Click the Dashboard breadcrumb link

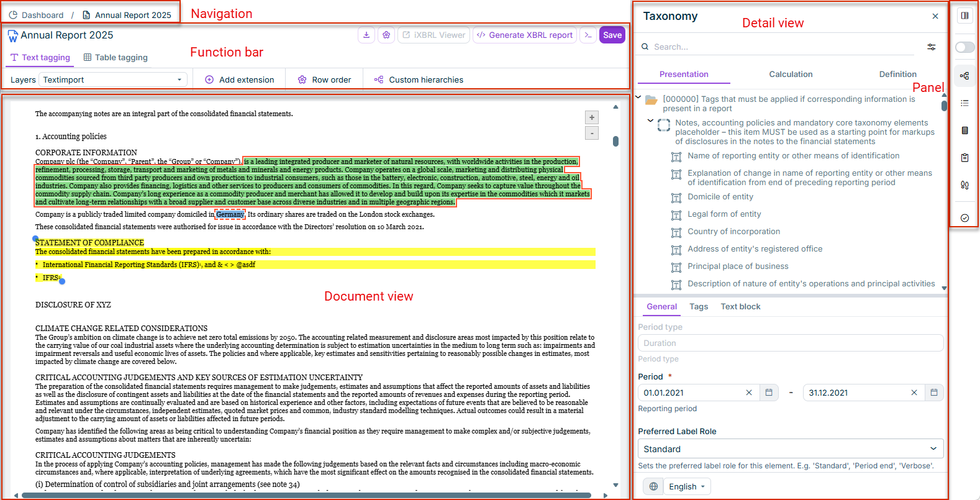[x=36, y=15]
